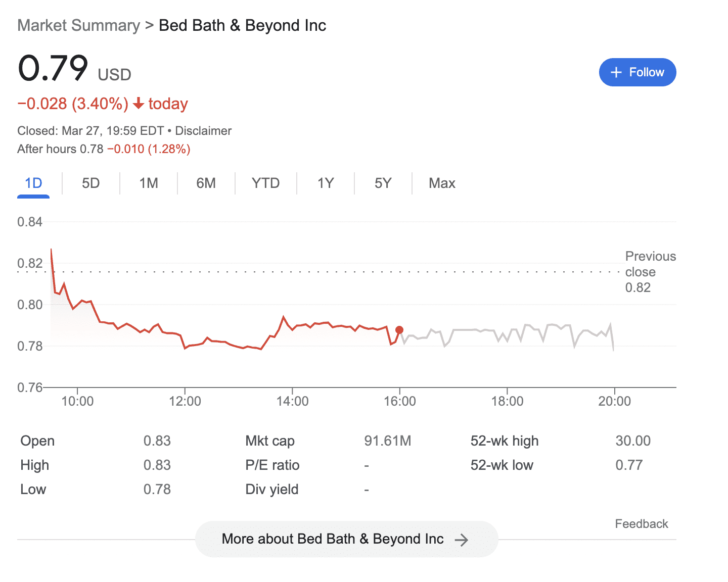The height and width of the screenshot is (582, 728).
Task: Send Feedback about this stock panel
Action: pos(641,524)
